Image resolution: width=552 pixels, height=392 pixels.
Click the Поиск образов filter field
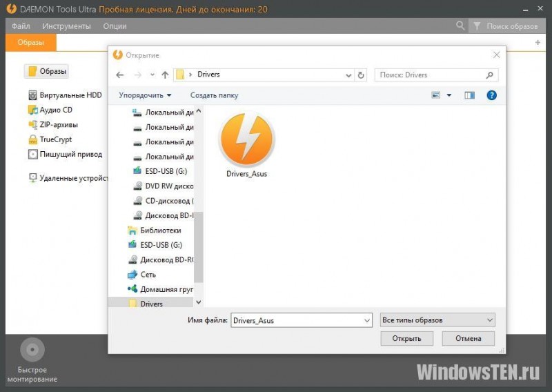tap(507, 26)
